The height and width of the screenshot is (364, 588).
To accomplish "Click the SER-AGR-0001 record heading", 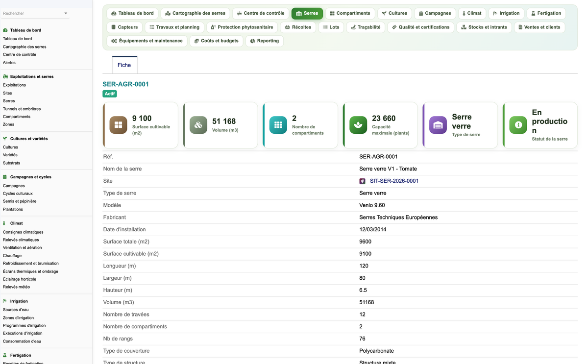I will (125, 84).
